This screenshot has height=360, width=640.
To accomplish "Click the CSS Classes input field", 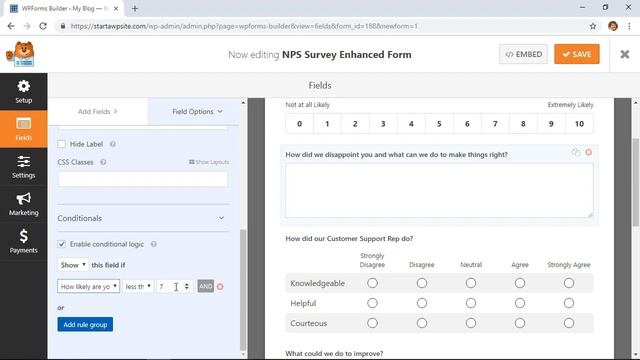I will pyautogui.click(x=143, y=179).
